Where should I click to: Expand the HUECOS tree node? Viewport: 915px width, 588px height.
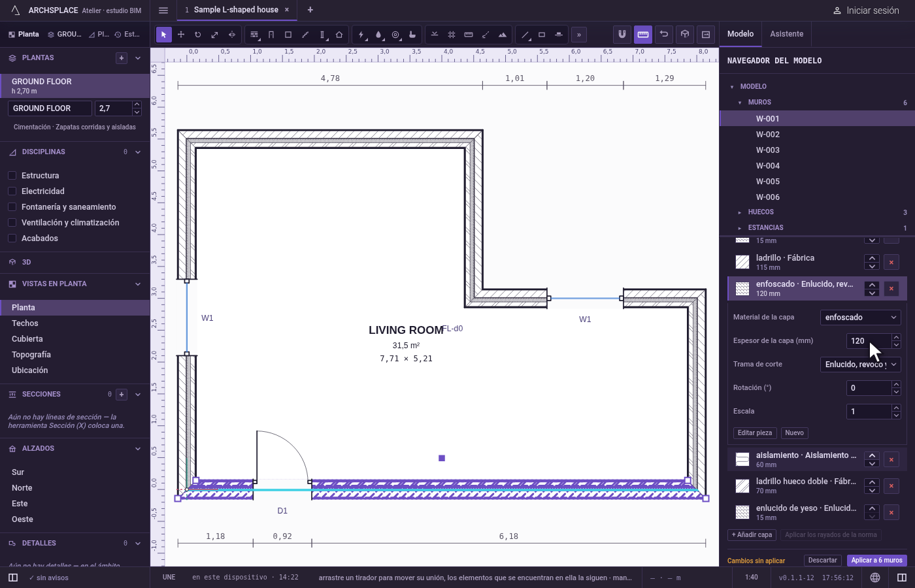[739, 212]
